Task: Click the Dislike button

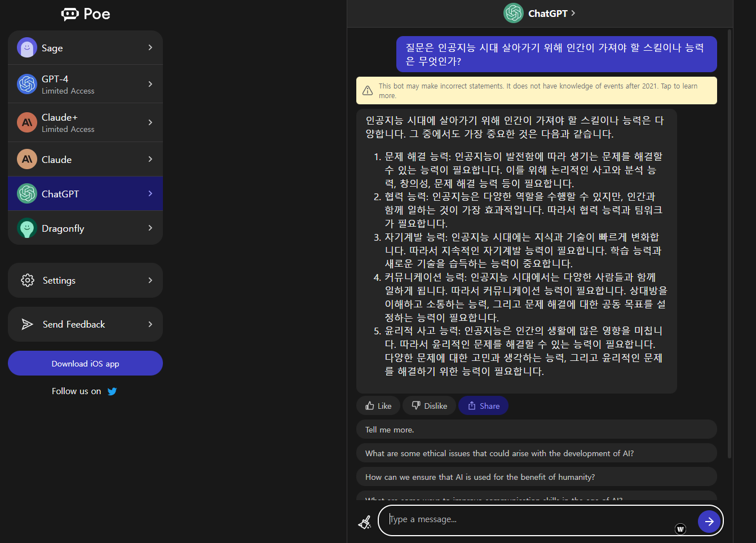Action: click(430, 405)
